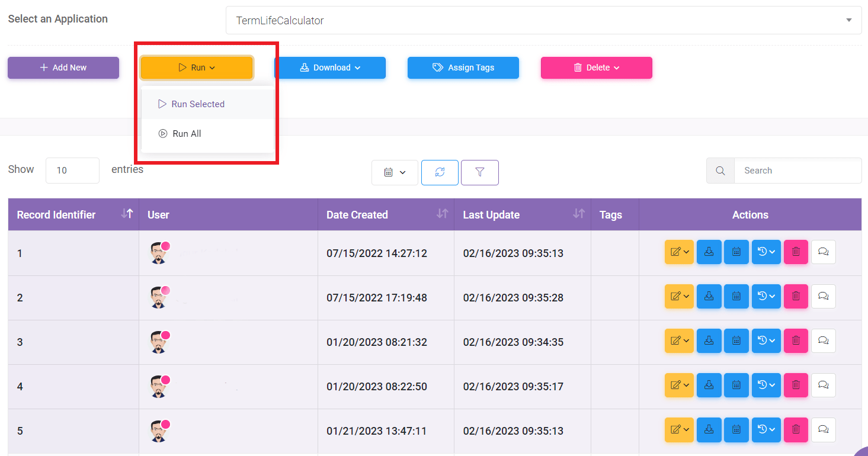The width and height of the screenshot is (868, 456).
Task: Open the edit dropdown for record 4
Action: click(x=679, y=385)
